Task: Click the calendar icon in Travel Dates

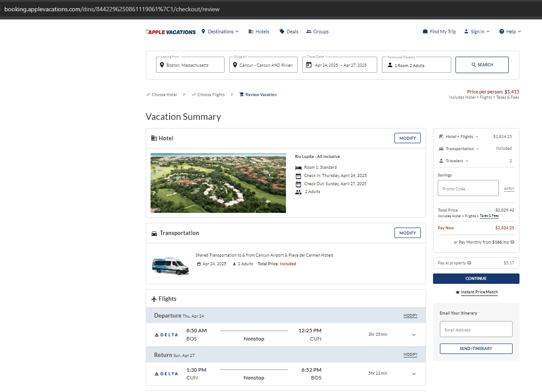Action: pos(309,65)
